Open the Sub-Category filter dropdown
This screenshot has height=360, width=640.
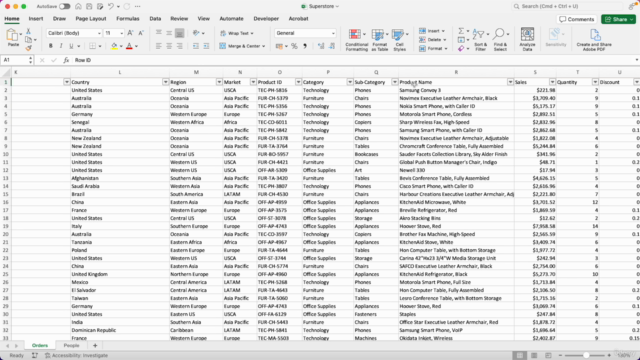(395, 82)
